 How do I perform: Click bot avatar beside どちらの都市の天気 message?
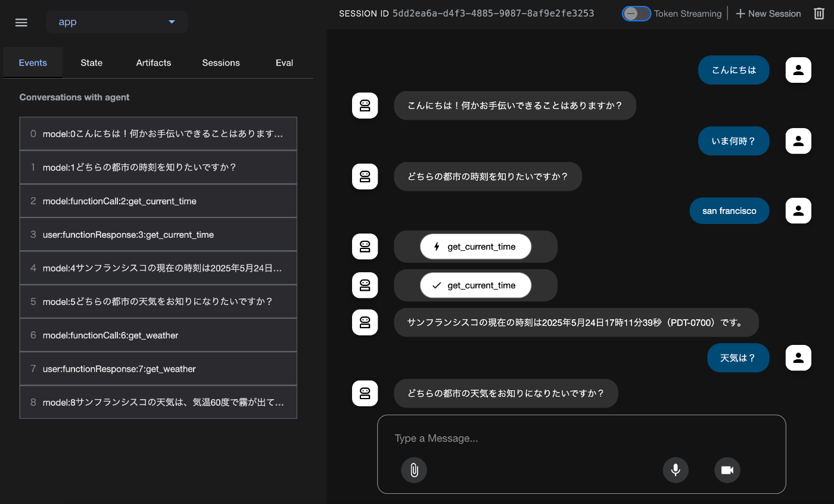pos(365,393)
